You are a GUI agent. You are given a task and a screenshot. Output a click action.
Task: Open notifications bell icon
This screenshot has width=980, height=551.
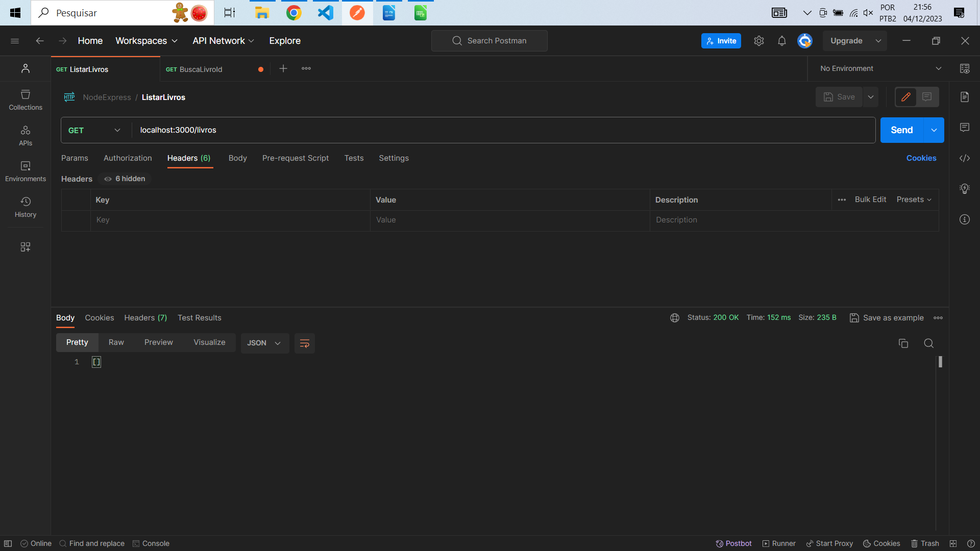[x=782, y=41]
